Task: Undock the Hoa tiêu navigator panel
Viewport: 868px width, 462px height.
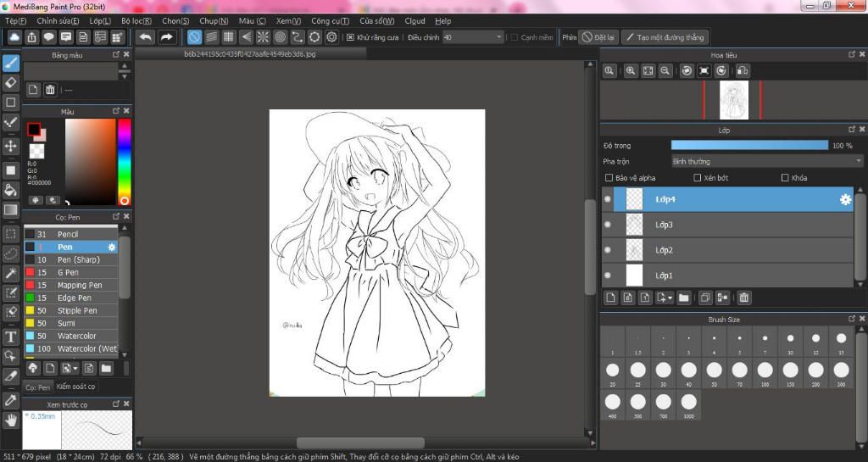Action: (x=851, y=55)
